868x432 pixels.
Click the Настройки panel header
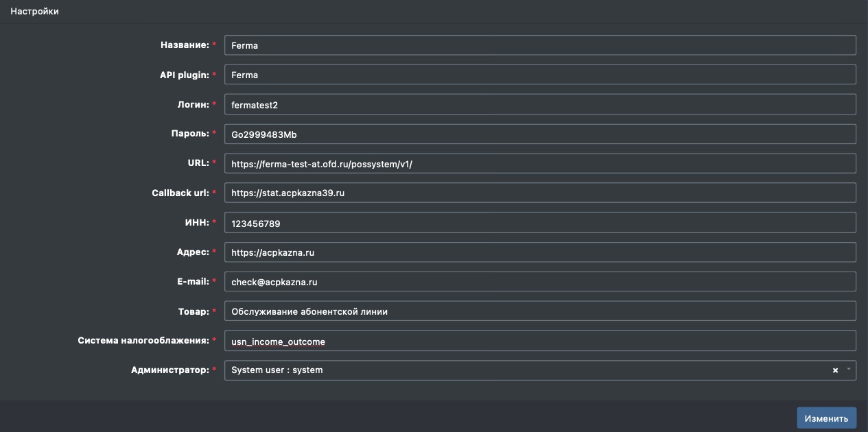[35, 12]
